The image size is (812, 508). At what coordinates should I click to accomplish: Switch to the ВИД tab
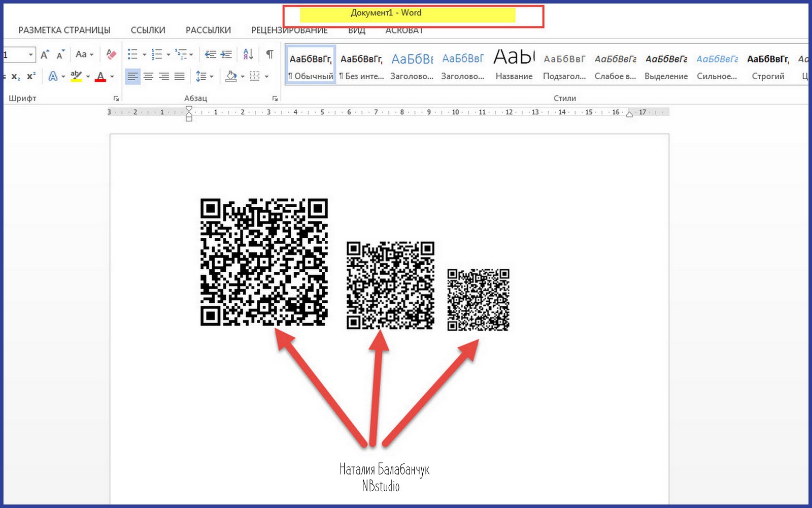coord(357,30)
